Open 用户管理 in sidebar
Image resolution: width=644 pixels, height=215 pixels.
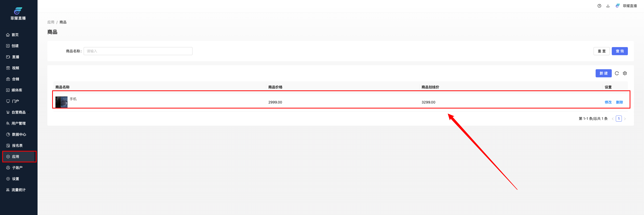click(18, 123)
